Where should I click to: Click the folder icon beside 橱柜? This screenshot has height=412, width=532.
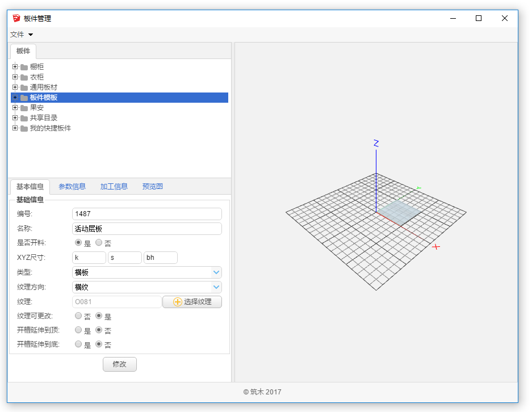click(x=24, y=67)
